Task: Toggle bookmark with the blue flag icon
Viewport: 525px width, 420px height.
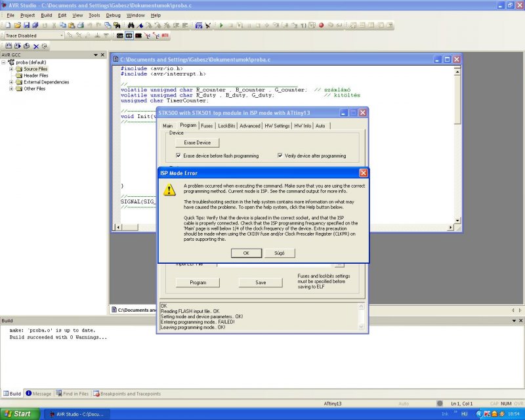Action: (140, 25)
